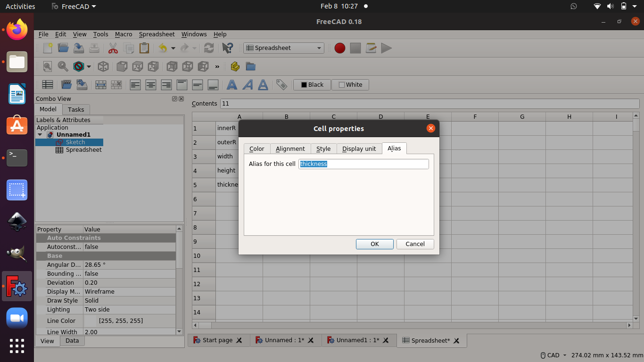Click OK in Cell properties dialog

point(375,244)
